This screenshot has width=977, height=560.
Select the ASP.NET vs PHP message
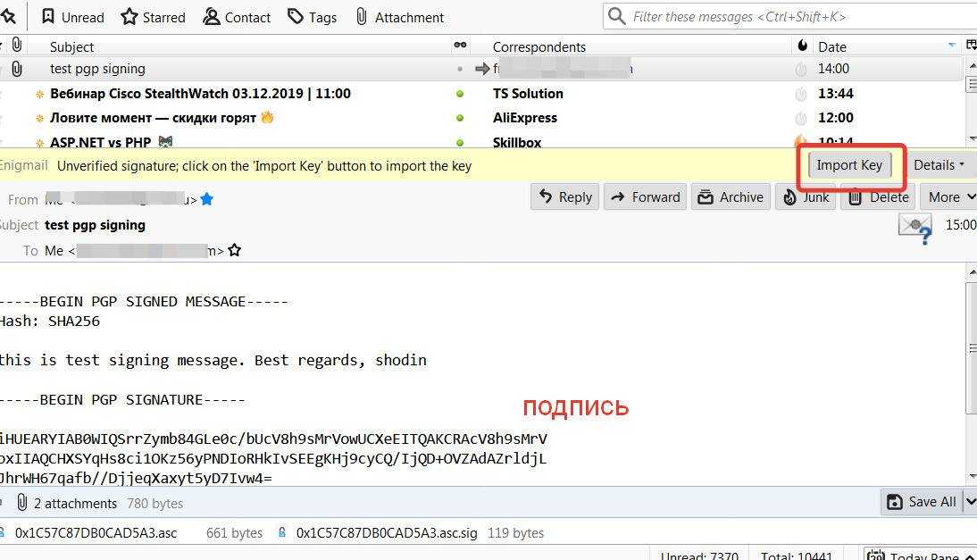tap(111, 142)
